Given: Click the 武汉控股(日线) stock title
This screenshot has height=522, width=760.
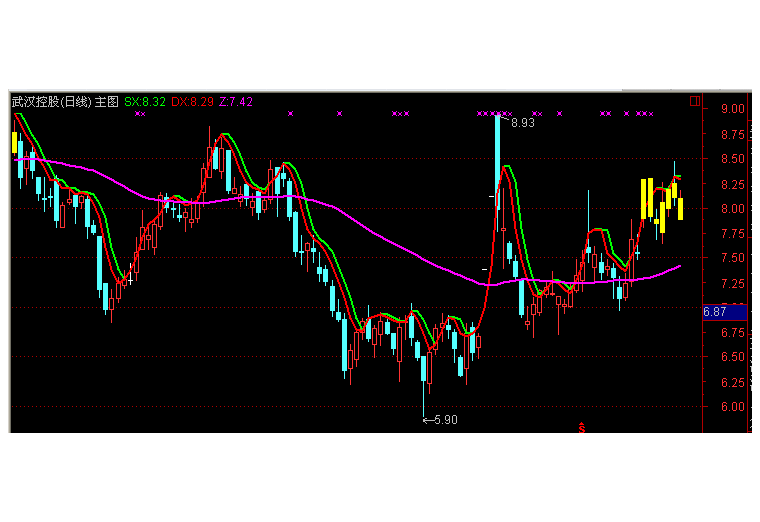Looking at the screenshot, I should [50, 101].
